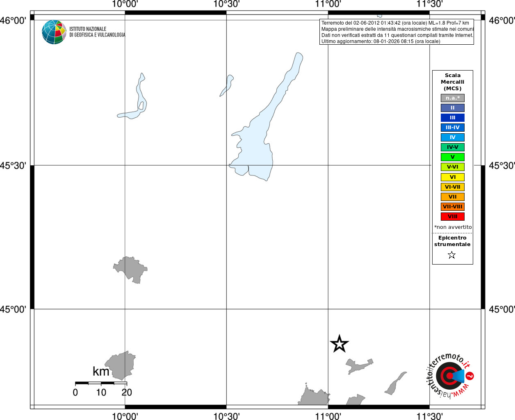Click the right 45°00' latitude label
This screenshot has width=515, height=420.
[x=502, y=309]
